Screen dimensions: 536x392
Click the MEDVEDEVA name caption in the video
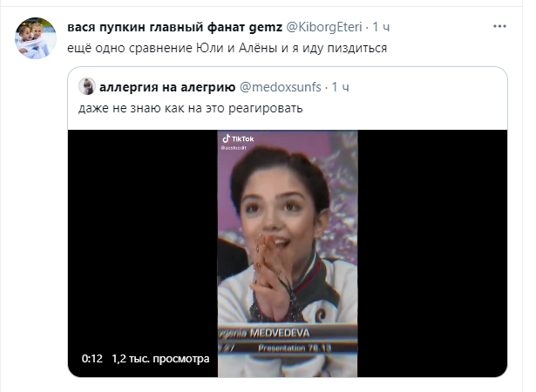click(x=280, y=333)
